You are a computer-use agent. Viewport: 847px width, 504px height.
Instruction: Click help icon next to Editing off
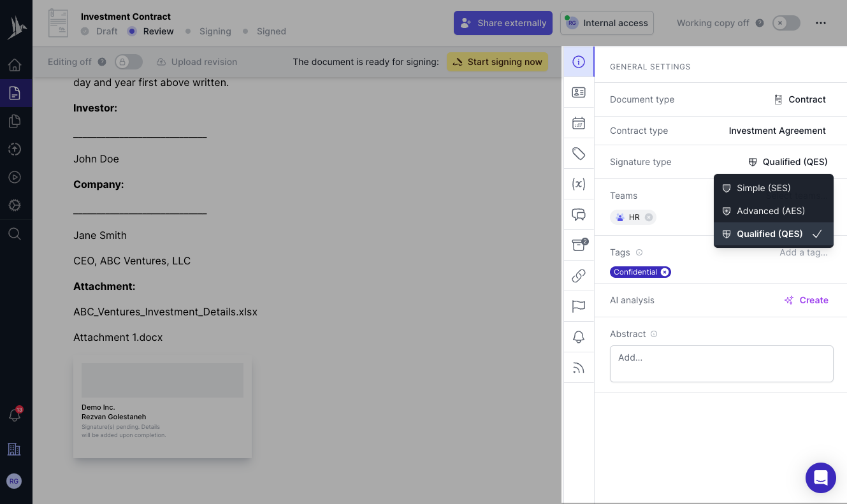pos(102,62)
